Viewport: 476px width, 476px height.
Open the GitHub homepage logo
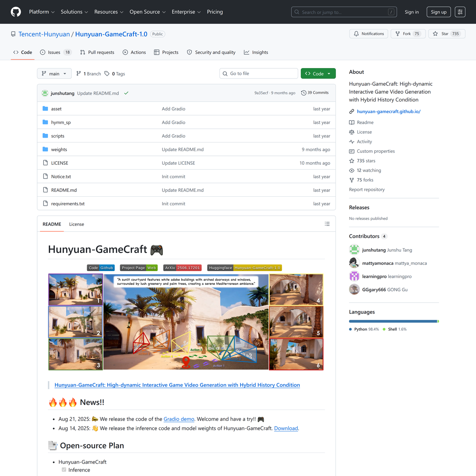pyautogui.click(x=16, y=12)
